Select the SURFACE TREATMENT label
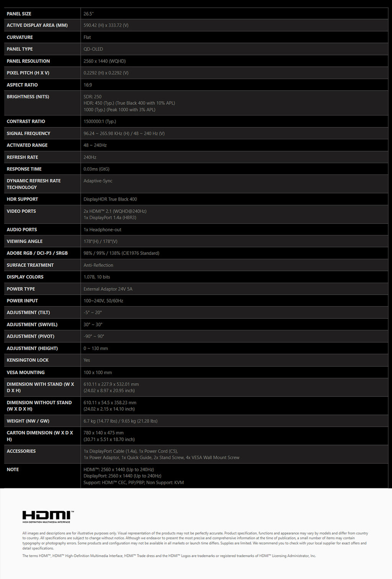This screenshot has height=579, width=392. pyautogui.click(x=30, y=265)
